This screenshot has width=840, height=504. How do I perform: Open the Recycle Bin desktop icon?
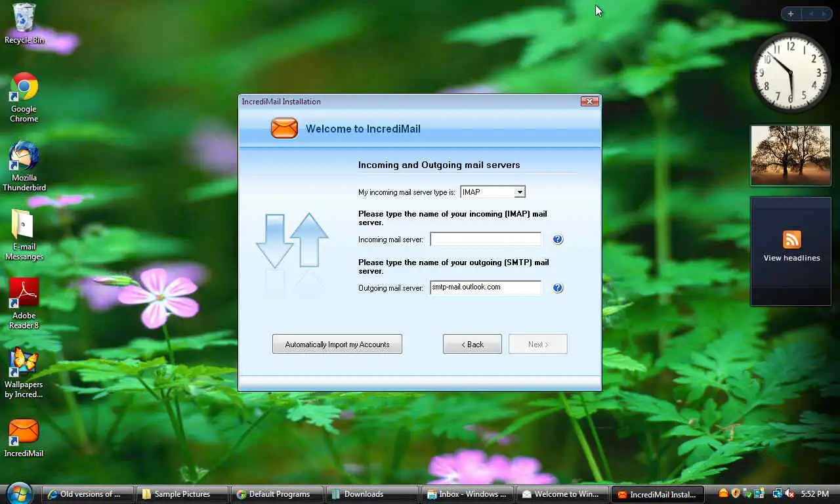click(x=24, y=23)
